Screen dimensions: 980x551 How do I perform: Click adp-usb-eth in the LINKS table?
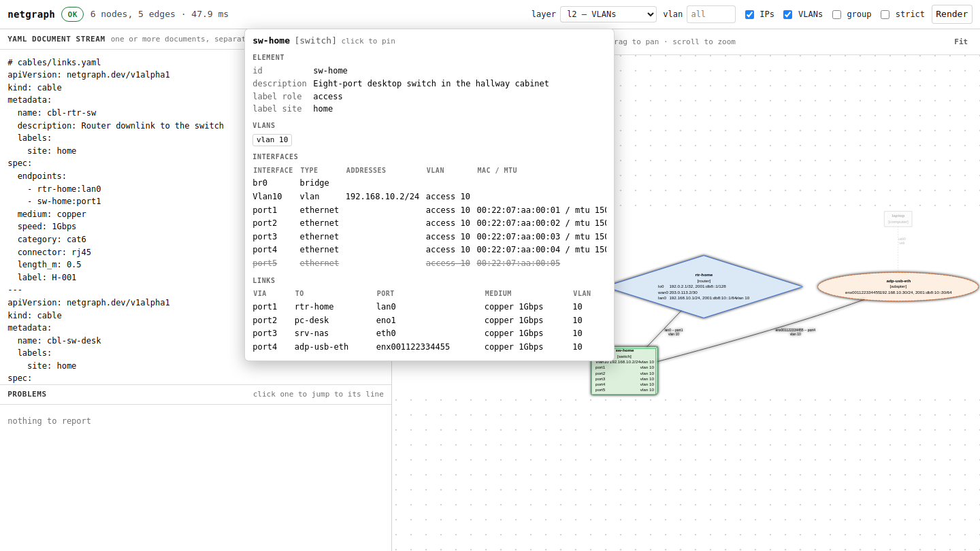pyautogui.click(x=321, y=347)
